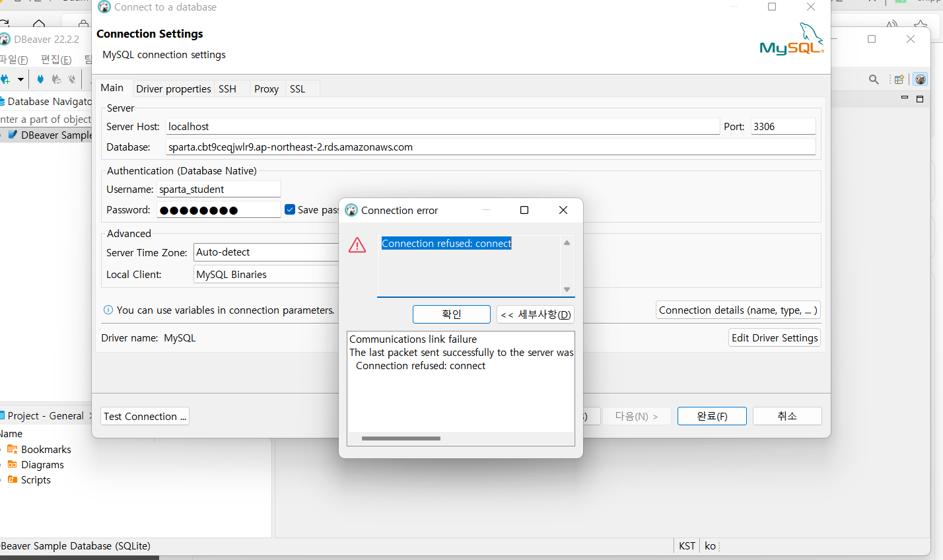Open the Proxy tab
Screen dimensions: 943x560
click(x=267, y=89)
